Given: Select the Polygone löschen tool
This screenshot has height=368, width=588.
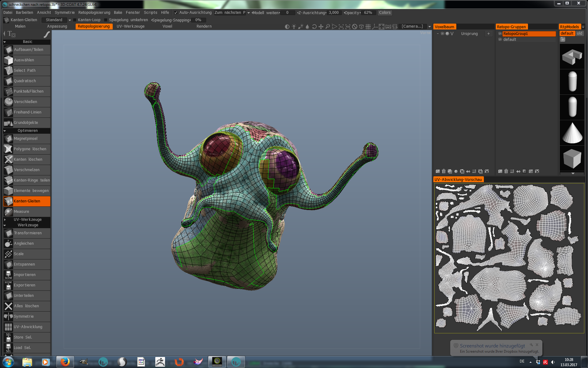Looking at the screenshot, I should (30, 149).
